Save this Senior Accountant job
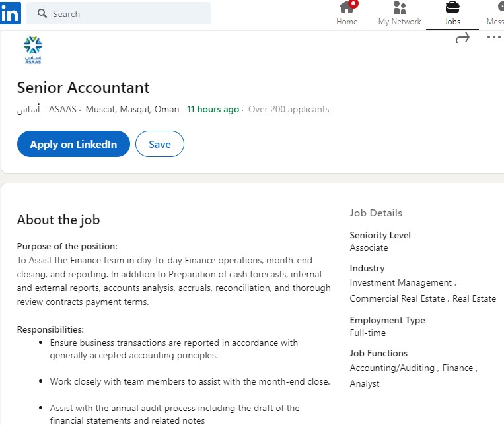504x425 pixels. (160, 144)
